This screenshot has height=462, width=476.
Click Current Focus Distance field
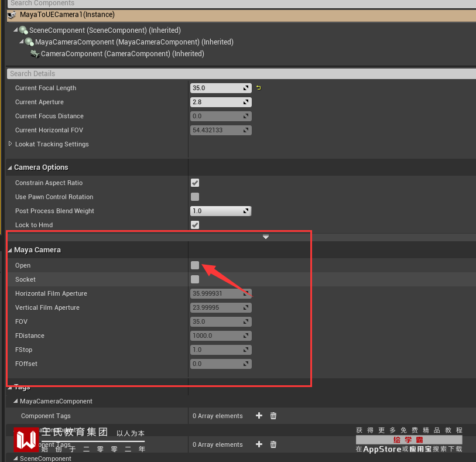pos(221,116)
